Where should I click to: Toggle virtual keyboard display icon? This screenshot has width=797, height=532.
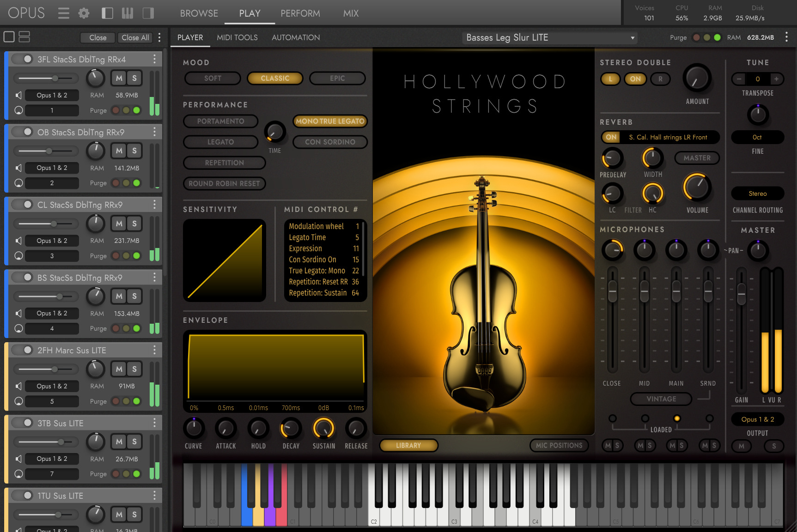click(128, 13)
